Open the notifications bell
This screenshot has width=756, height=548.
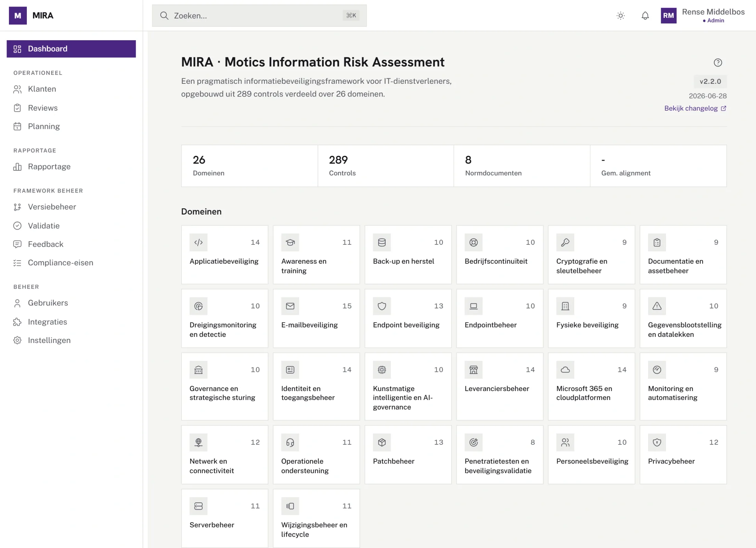(645, 15)
